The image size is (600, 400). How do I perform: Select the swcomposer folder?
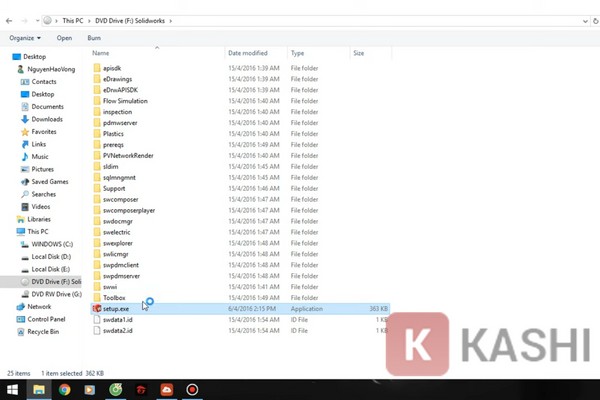(x=120, y=199)
